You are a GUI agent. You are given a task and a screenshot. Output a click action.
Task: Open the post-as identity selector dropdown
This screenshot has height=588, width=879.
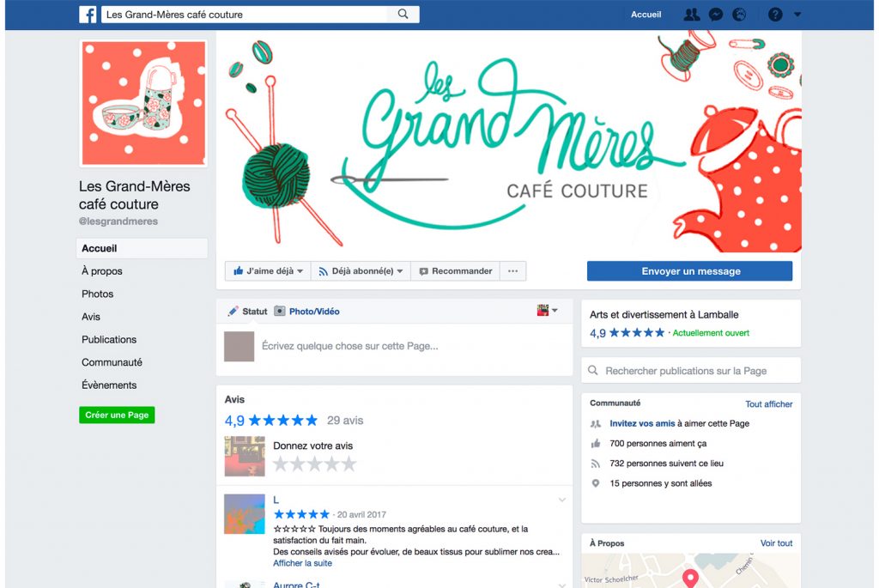click(547, 311)
